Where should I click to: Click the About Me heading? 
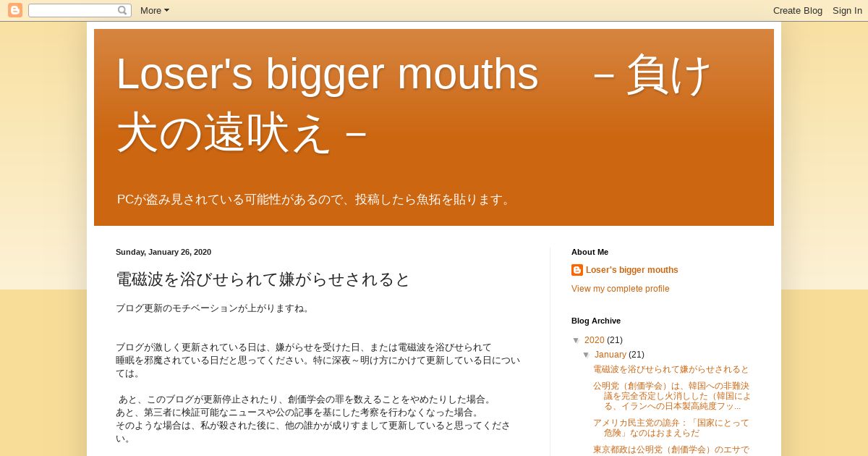(x=590, y=252)
